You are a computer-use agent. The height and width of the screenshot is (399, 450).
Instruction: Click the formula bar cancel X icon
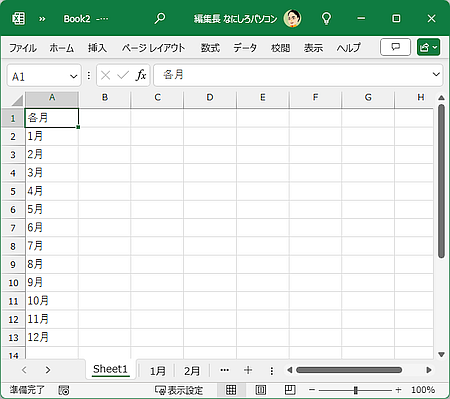[105, 75]
